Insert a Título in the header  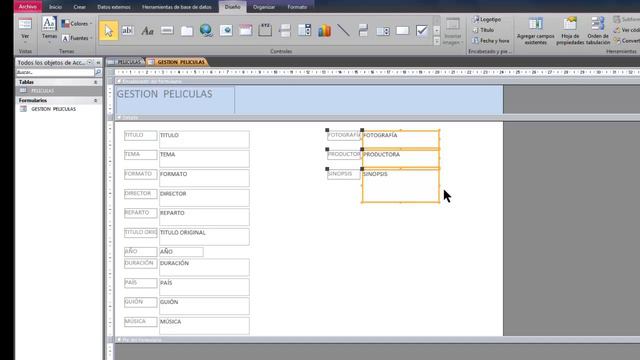(x=484, y=30)
